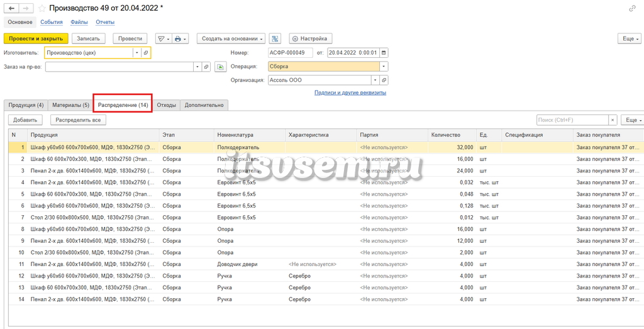Click the Заказ на пр-во input field
The height and width of the screenshot is (329, 644).
[119, 67]
